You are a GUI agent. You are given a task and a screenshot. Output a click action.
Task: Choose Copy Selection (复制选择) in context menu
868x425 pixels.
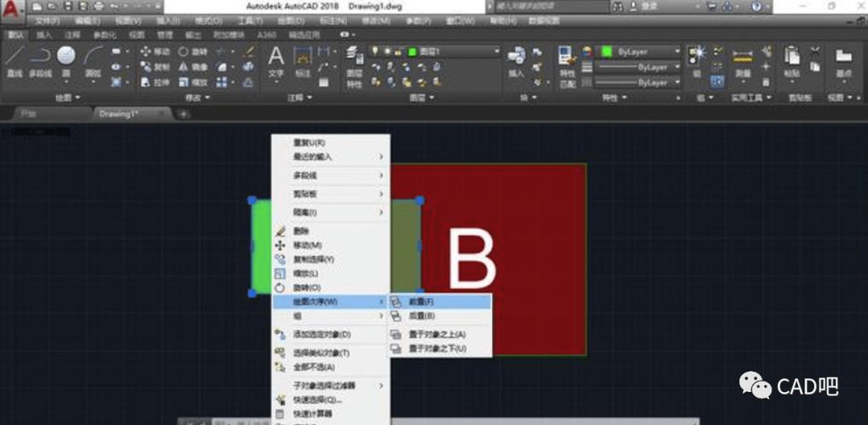pos(331,259)
